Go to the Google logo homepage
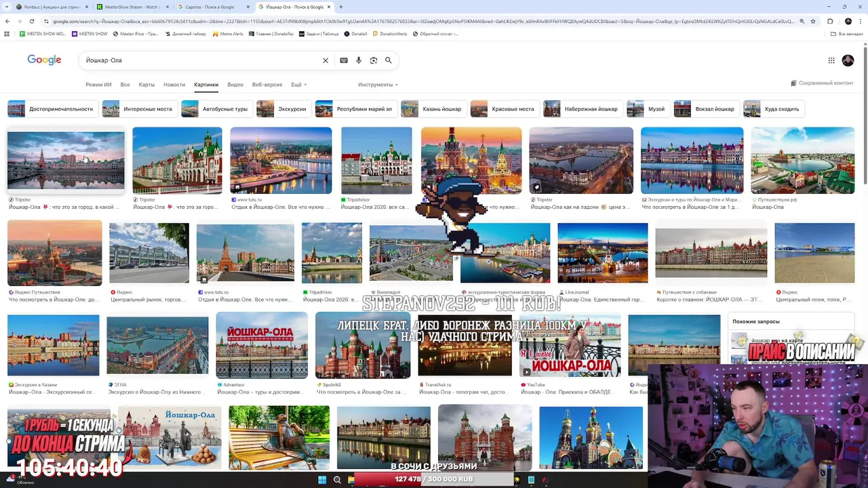868x488 pixels. pyautogui.click(x=44, y=60)
